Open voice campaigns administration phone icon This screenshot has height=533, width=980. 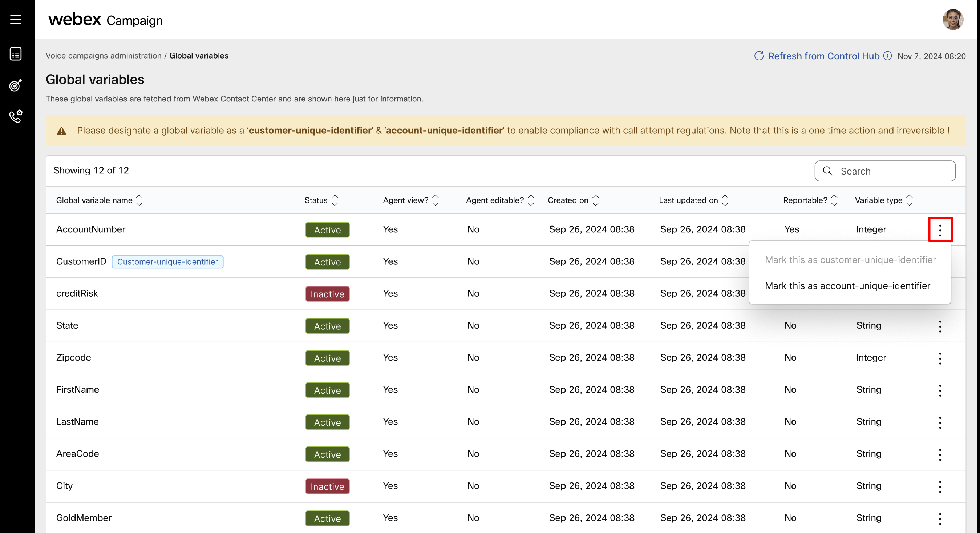point(16,116)
